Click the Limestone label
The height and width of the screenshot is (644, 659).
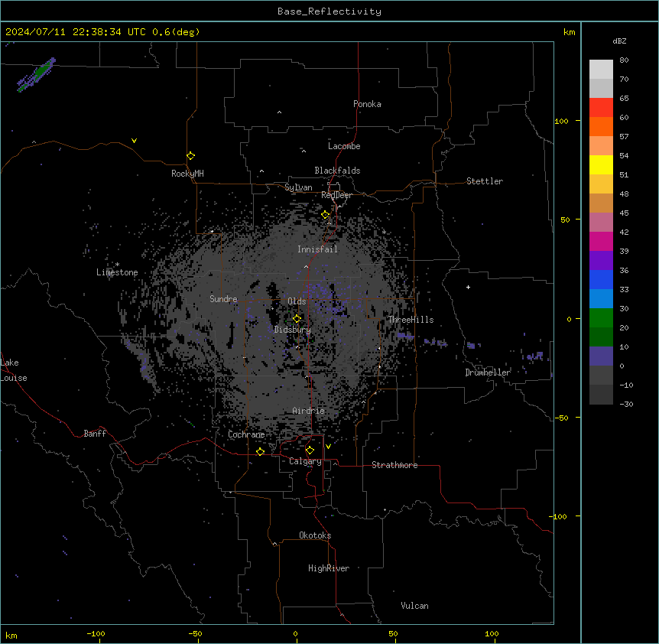(x=117, y=272)
